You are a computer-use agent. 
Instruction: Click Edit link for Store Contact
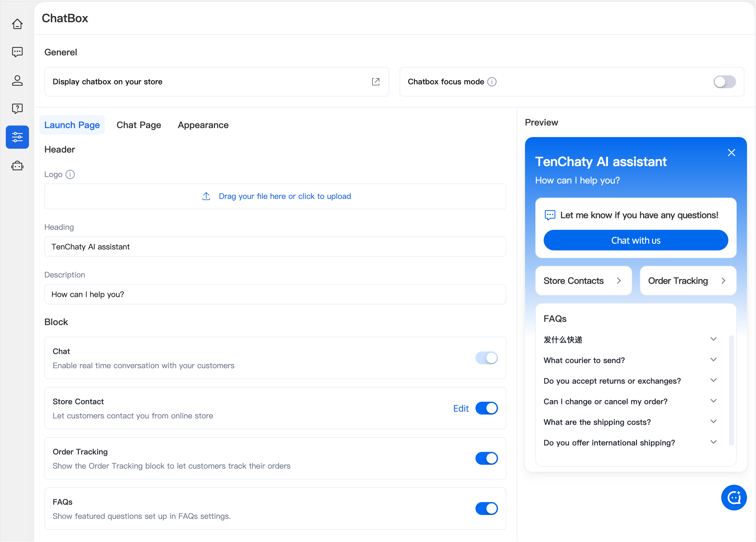[461, 408]
